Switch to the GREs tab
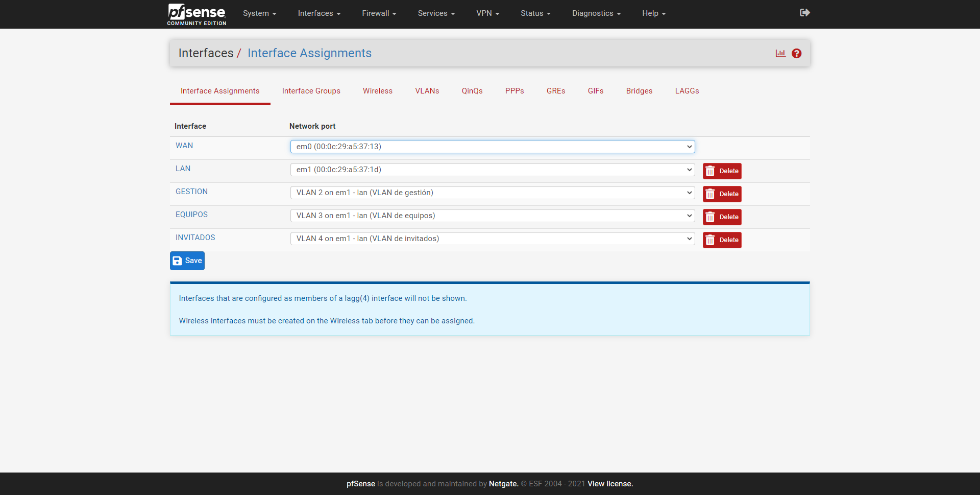This screenshot has height=495, width=980. [x=556, y=91]
